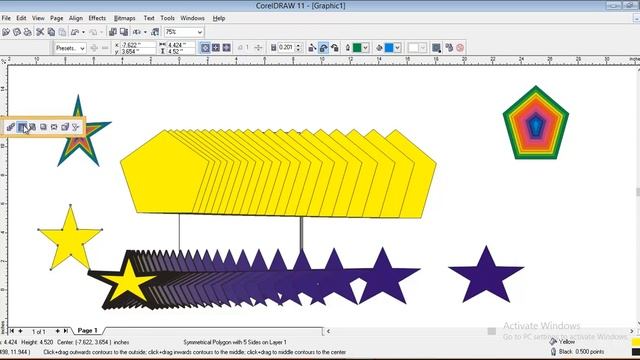Click the contour offset value field 0.201
This screenshot has height=360, width=640.
286,48
